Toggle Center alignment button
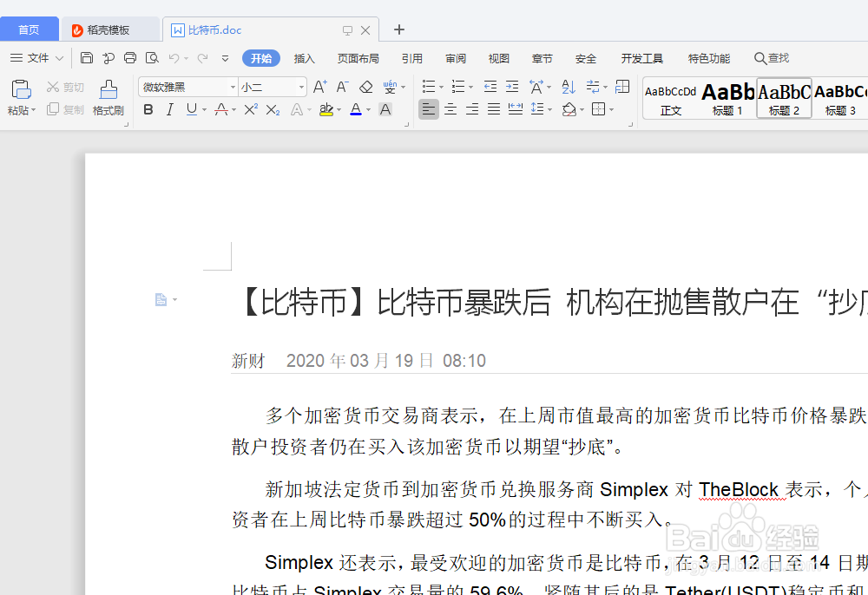Image resolution: width=868 pixels, height=595 pixels. click(x=450, y=109)
